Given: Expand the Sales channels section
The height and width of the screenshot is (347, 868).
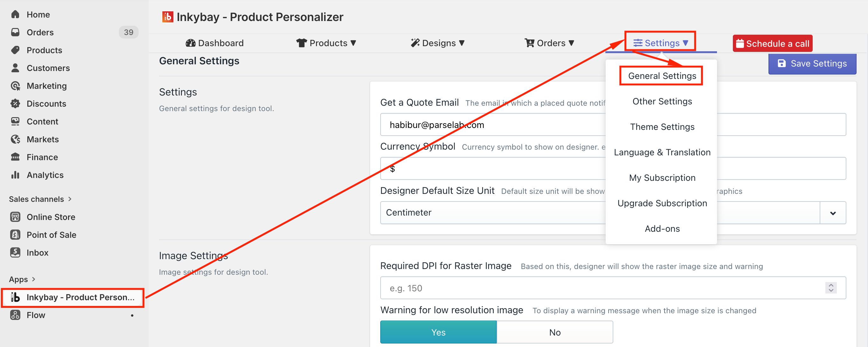Looking at the screenshot, I should pyautogui.click(x=40, y=199).
